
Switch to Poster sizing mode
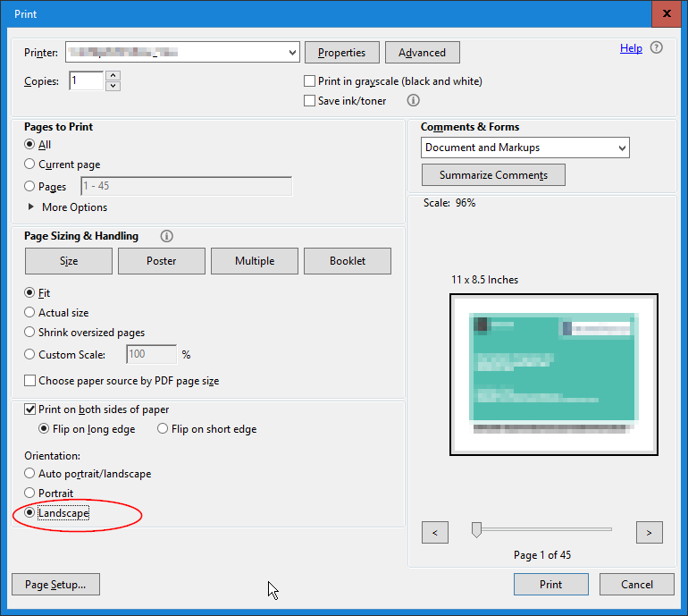(x=162, y=261)
